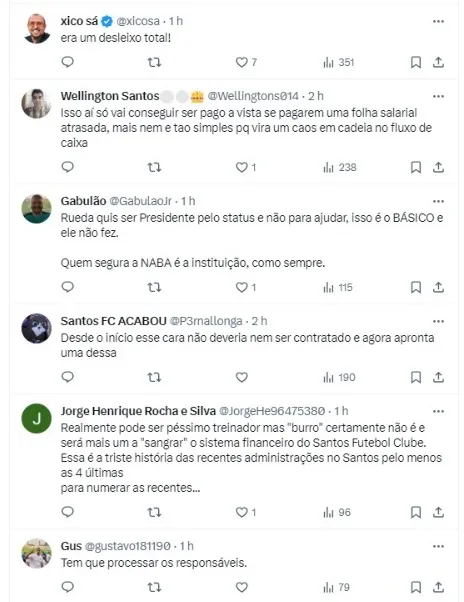The height and width of the screenshot is (602, 464).
Task: Reply to Jorge Henrique Rocha e Silva
Action: pos(68,512)
